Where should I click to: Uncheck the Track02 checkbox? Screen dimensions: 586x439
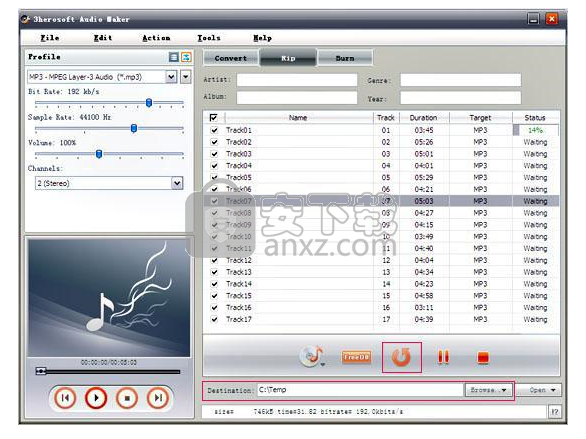coord(214,142)
